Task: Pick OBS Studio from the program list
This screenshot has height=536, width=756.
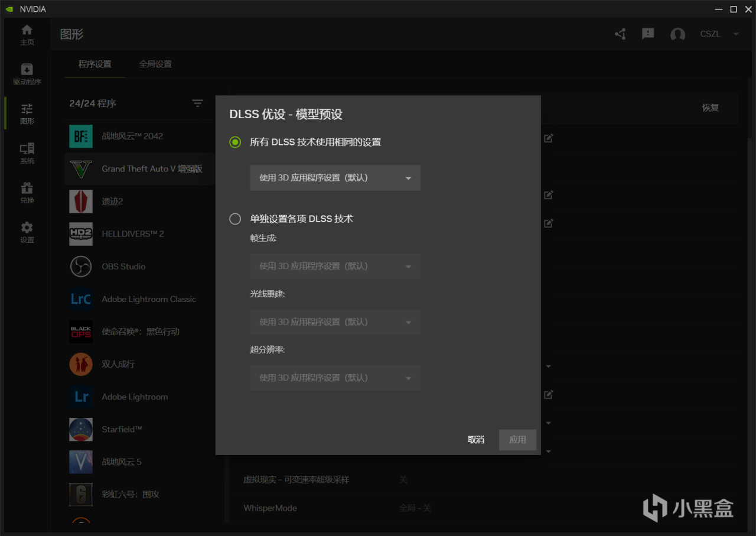Action: pos(140,267)
